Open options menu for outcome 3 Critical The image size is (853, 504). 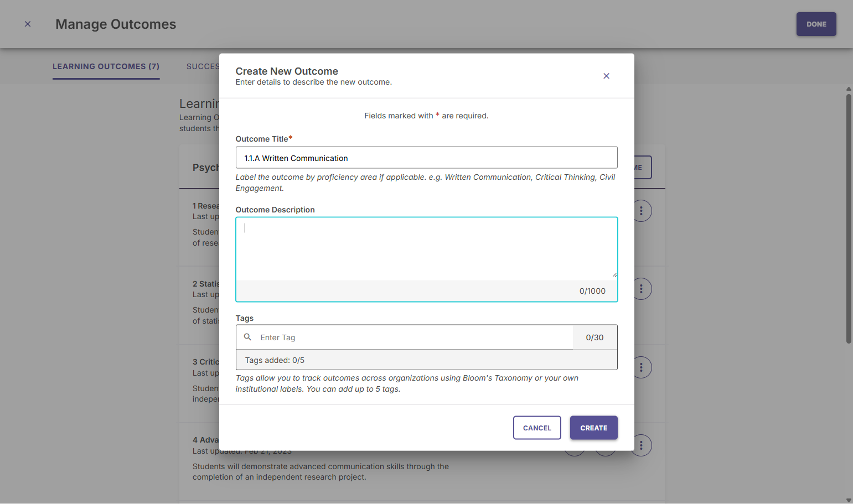[641, 367]
